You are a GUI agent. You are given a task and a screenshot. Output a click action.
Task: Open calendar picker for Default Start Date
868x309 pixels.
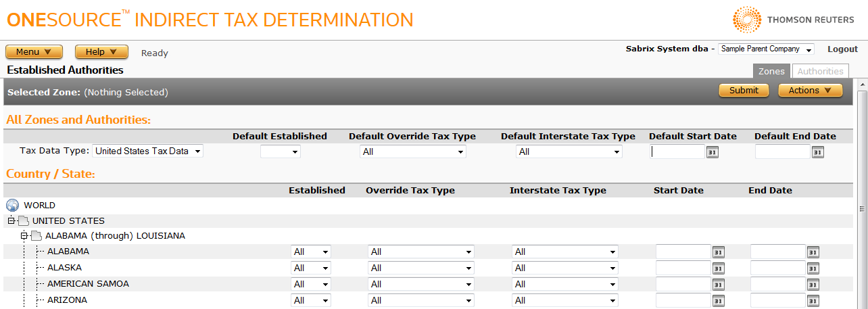pyautogui.click(x=713, y=152)
